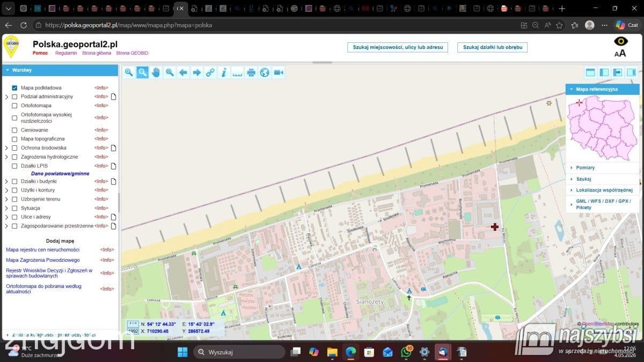Print the map with printer icon
The width and height of the screenshot is (644, 362).
coord(251,72)
